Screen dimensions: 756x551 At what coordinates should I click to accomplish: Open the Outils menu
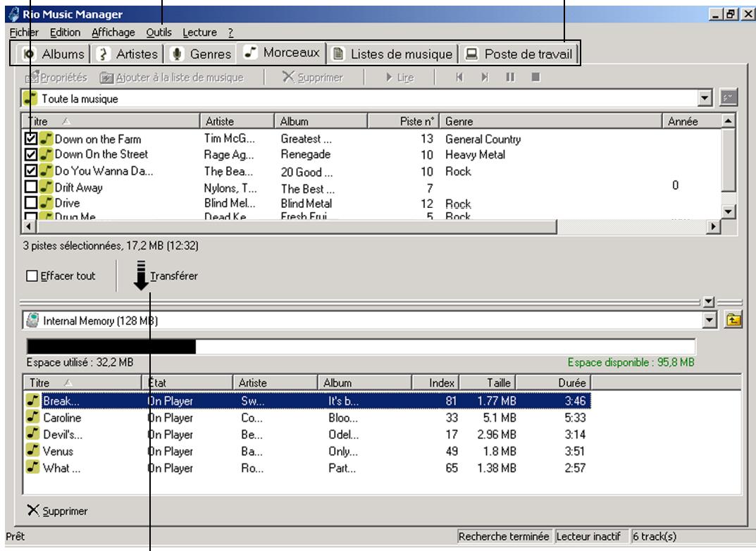[159, 32]
